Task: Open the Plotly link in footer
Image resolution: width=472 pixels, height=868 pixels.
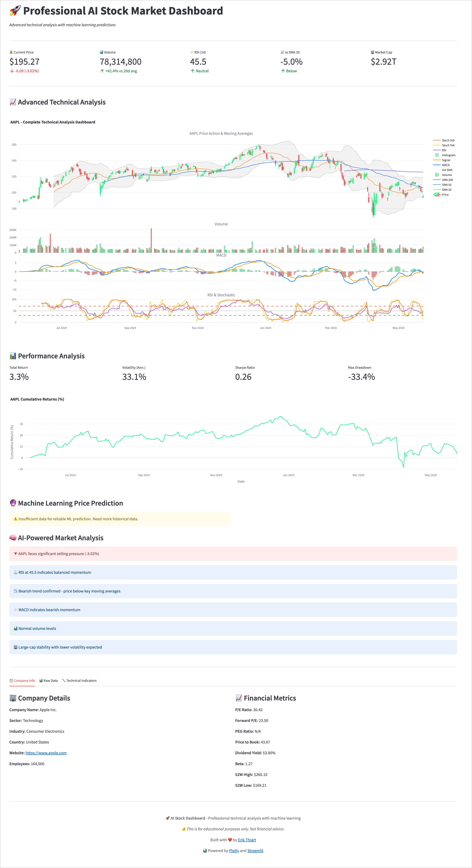Action: coord(234,850)
